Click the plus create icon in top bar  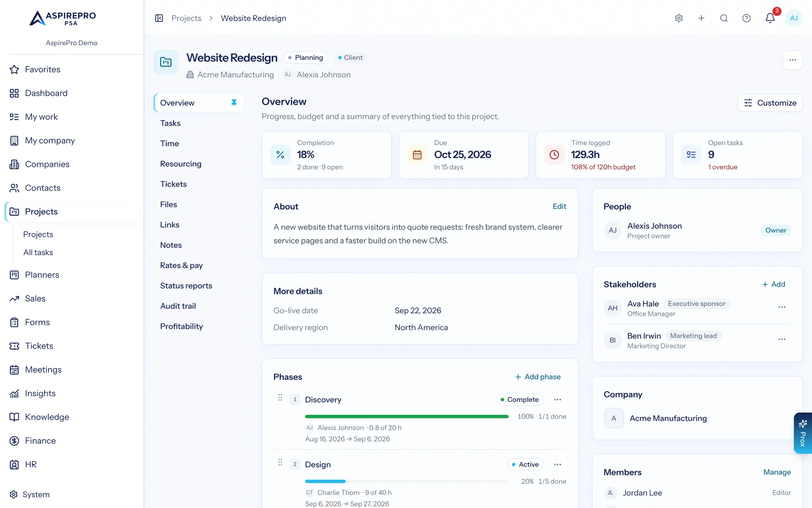(x=701, y=18)
